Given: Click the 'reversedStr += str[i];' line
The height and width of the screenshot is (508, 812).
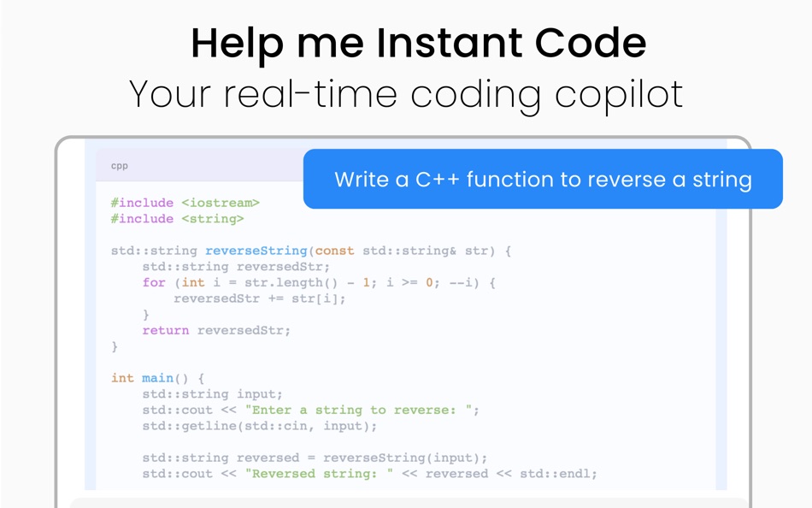Looking at the screenshot, I should coord(260,298).
